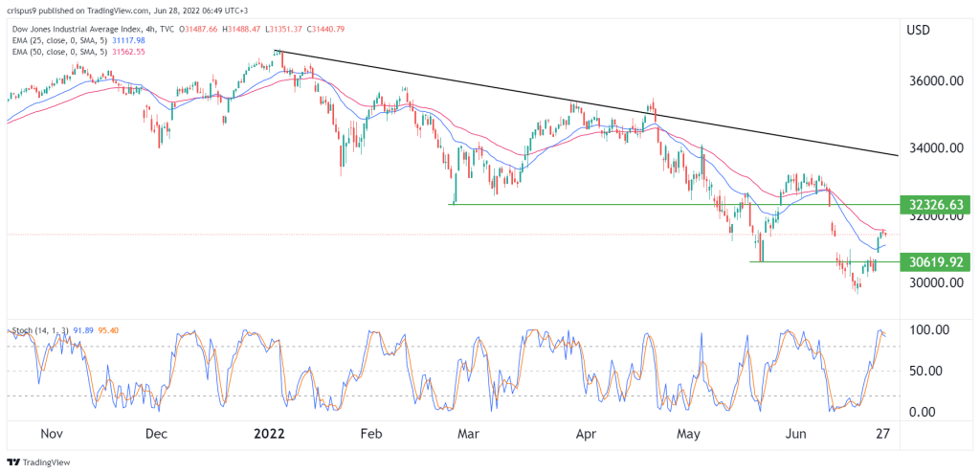Screen dimensions: 980x474
Task: Click the TradingView logo at bottom left
Action: click(38, 463)
